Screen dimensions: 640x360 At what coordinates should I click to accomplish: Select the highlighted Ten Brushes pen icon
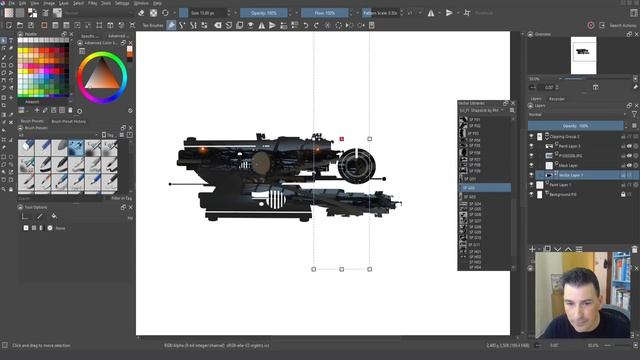pos(171,25)
